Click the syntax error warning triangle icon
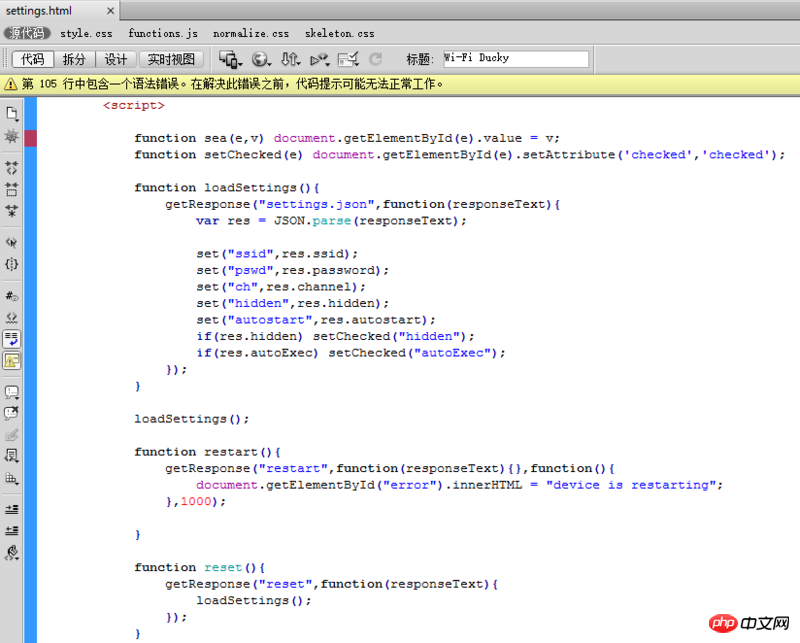800x643 pixels. (x=10, y=84)
